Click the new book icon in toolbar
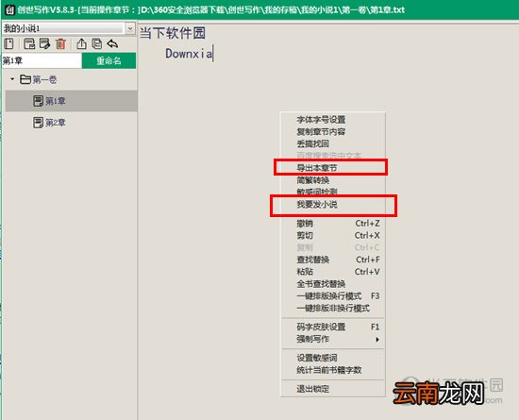Viewport: 519px width, 420px height. point(8,43)
